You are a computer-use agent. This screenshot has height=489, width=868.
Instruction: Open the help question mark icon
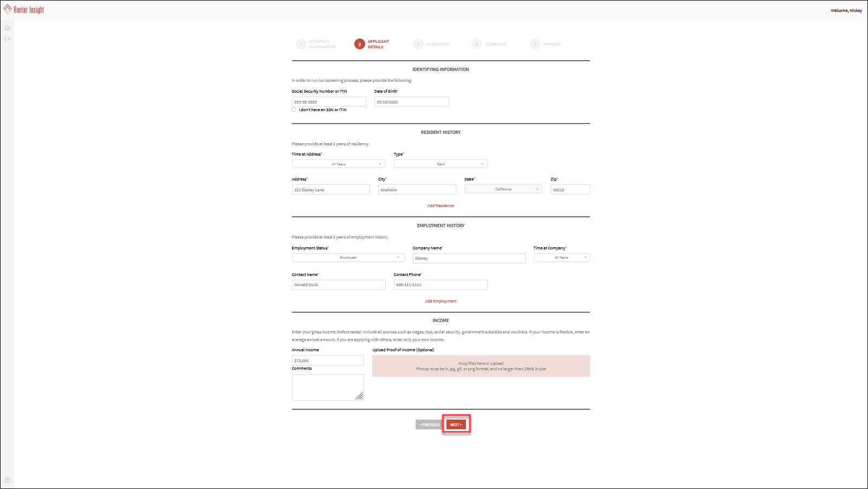(8, 480)
